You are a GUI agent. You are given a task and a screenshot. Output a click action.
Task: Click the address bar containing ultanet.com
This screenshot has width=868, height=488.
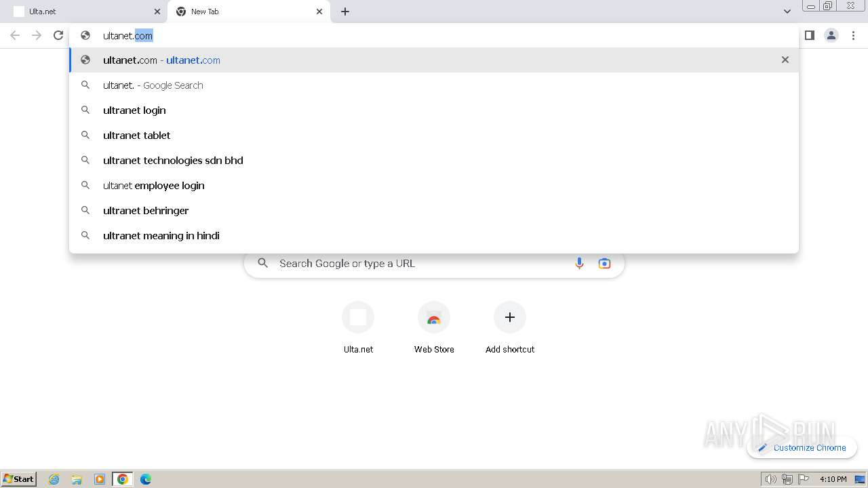point(434,35)
